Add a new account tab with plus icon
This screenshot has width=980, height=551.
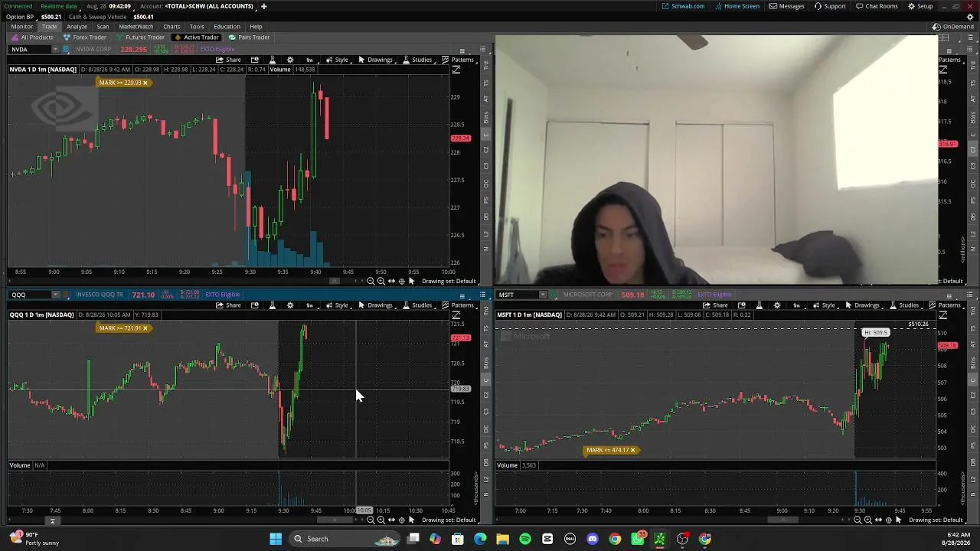point(263,6)
